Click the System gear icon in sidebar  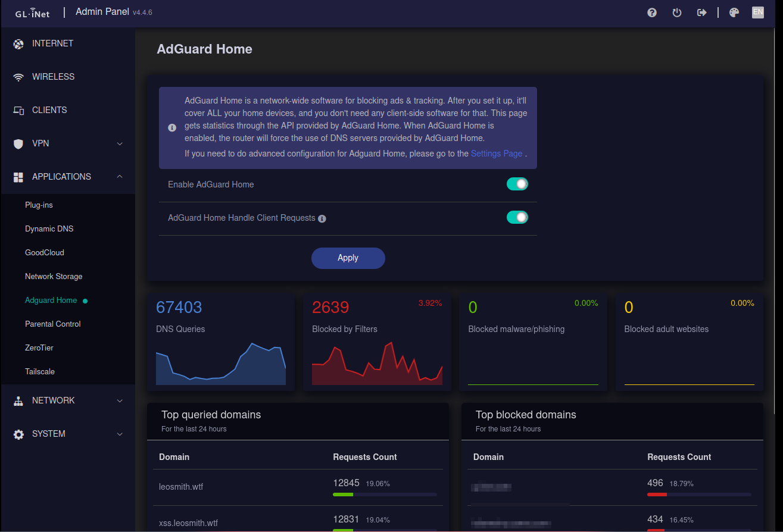click(x=18, y=434)
